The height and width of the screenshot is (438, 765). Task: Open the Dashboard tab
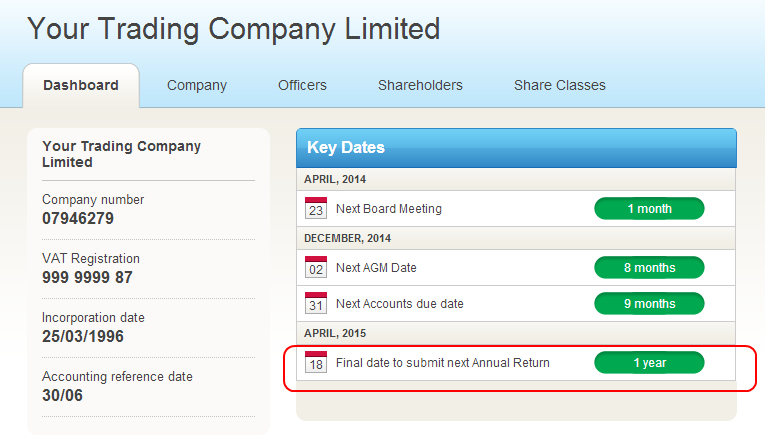(81, 85)
